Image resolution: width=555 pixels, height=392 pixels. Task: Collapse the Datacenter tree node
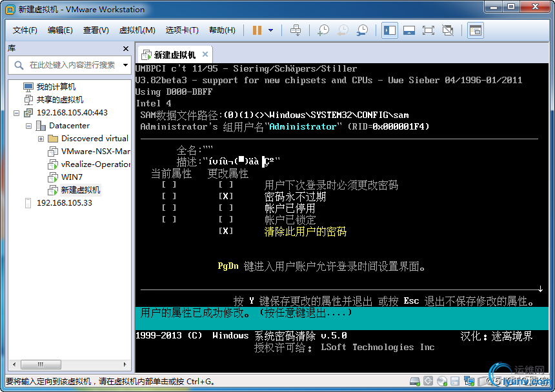tap(28, 126)
